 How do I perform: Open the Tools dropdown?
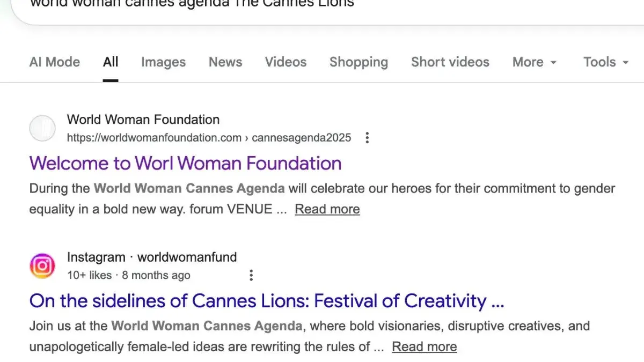coord(605,62)
